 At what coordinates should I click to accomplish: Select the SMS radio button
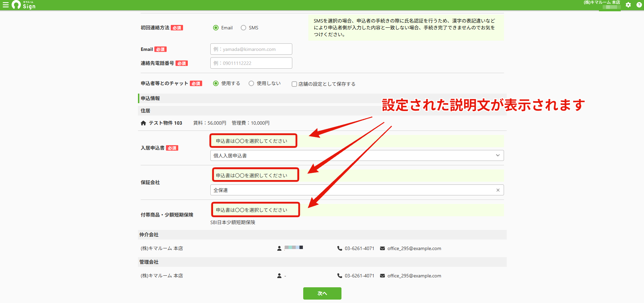pyautogui.click(x=243, y=28)
